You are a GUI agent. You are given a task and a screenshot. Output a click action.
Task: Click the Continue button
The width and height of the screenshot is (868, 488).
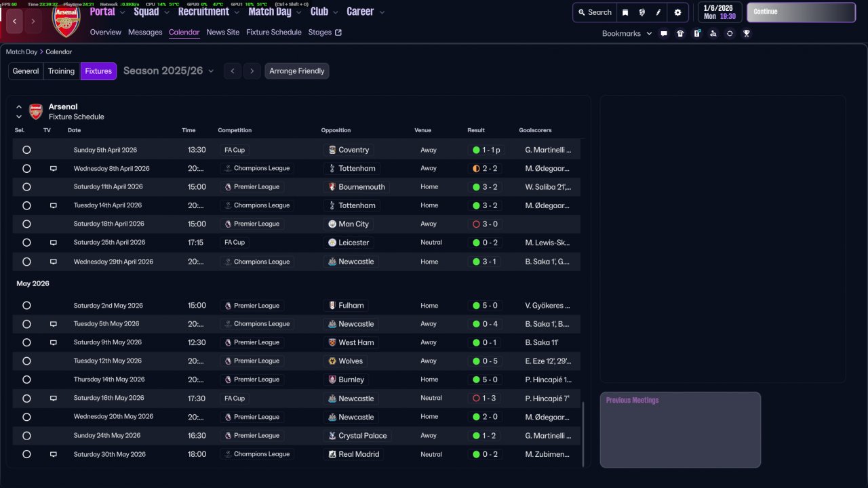click(801, 12)
